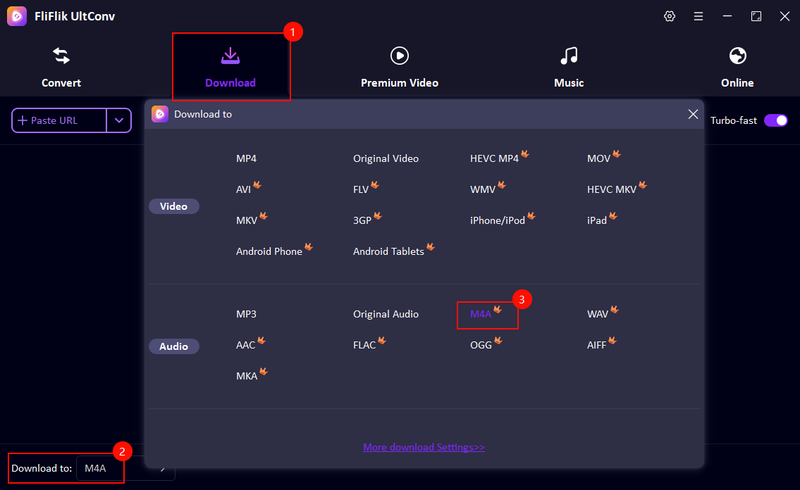Viewport: 800px width, 490px height.
Task: Toggle the Turbo-fast switch
Action: tap(776, 120)
